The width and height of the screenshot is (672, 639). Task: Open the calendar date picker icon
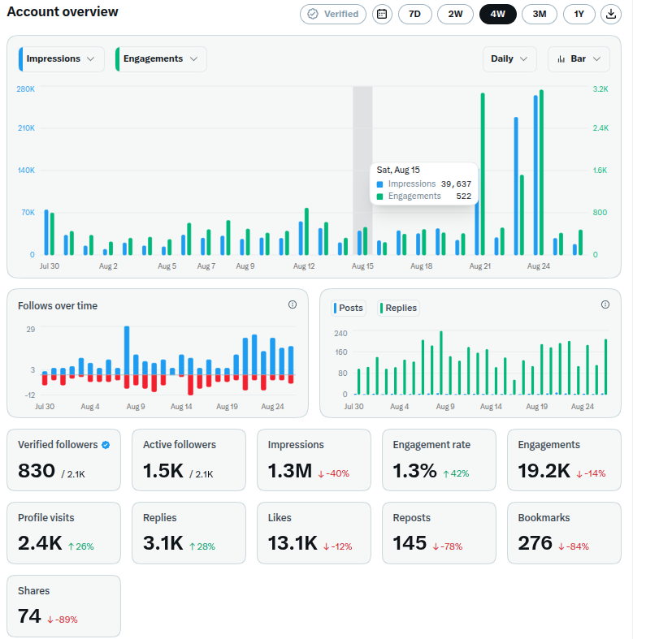[x=382, y=14]
